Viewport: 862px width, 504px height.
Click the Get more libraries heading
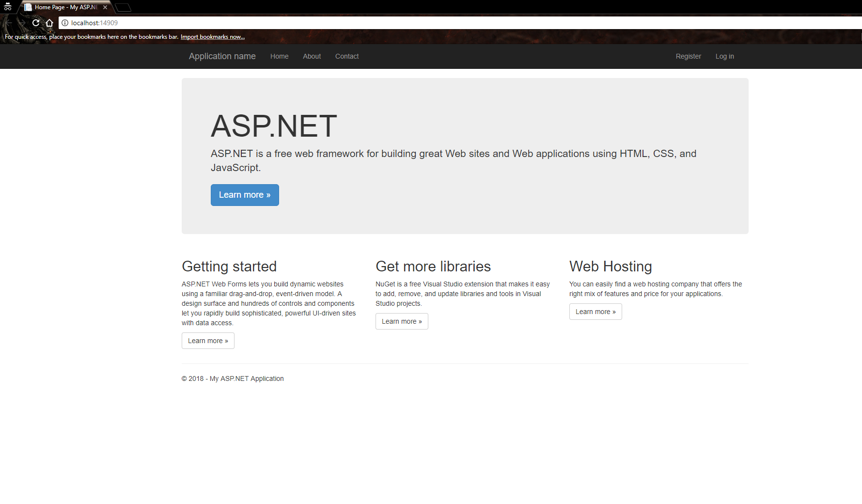[433, 267]
